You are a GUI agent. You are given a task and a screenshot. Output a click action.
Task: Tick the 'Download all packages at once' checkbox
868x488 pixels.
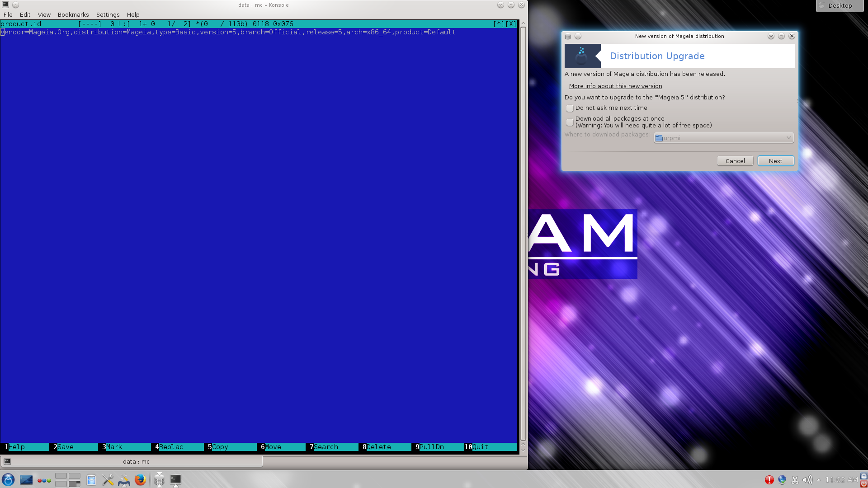[570, 122]
